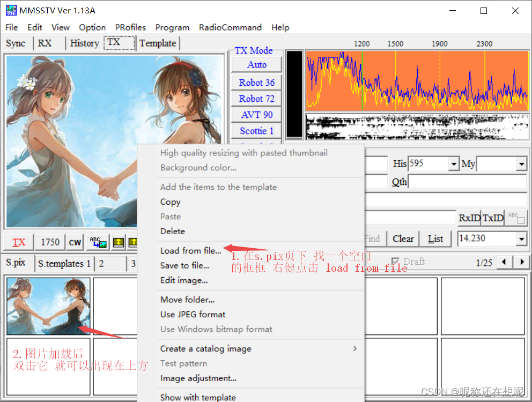Click the RxID button
The image size is (532, 402).
(470, 218)
